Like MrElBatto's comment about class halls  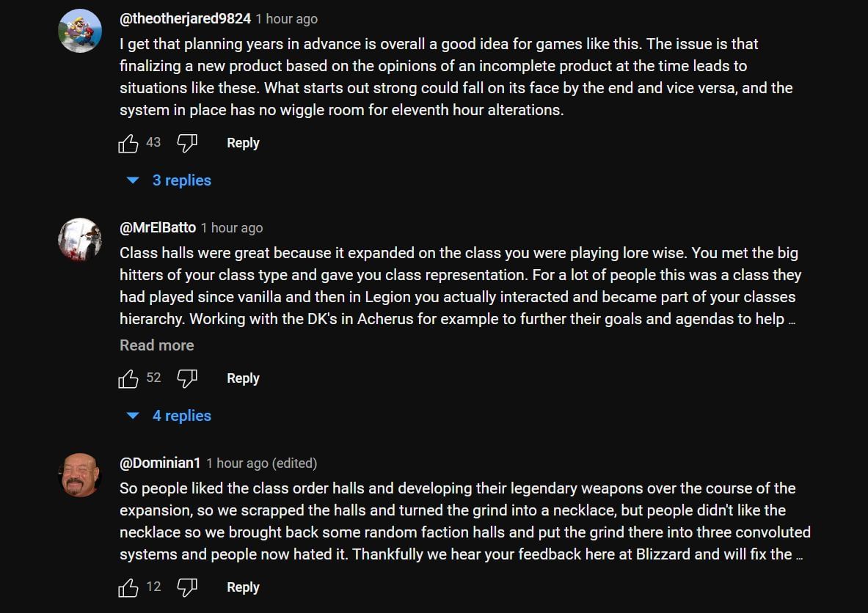click(128, 378)
